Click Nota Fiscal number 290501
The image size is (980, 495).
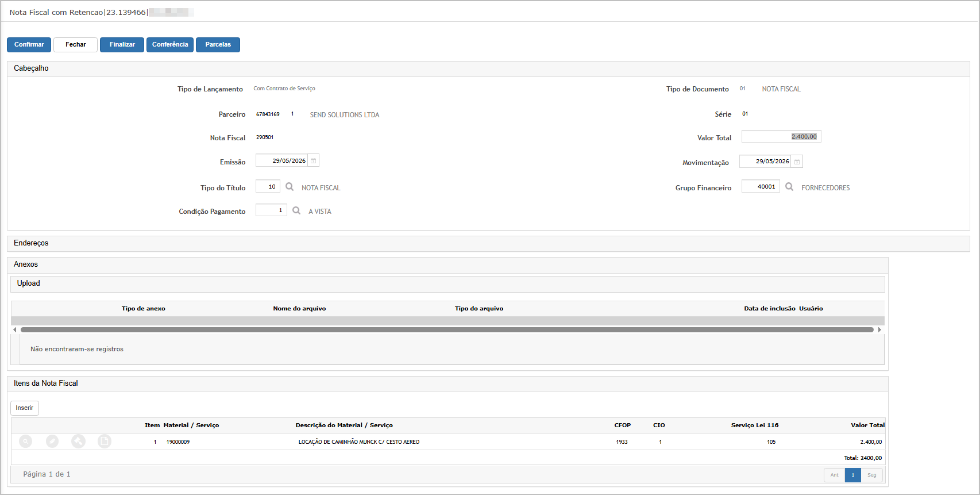[x=265, y=137]
